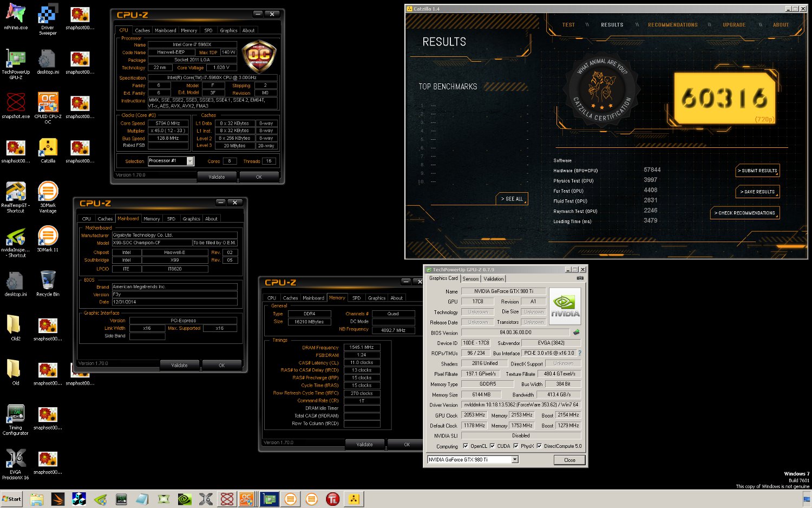Click the red TL icon in the taskbar
812x508 pixels.
(x=332, y=499)
